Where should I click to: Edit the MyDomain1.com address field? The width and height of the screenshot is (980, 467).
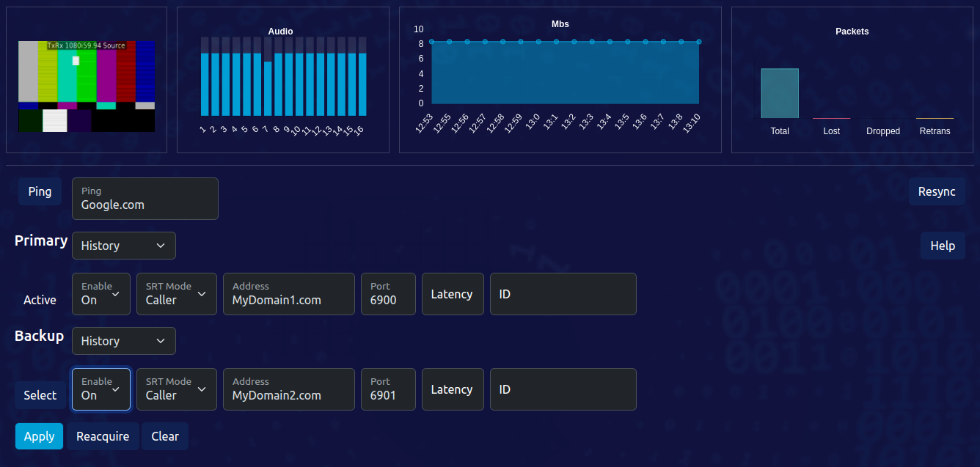tap(288, 294)
